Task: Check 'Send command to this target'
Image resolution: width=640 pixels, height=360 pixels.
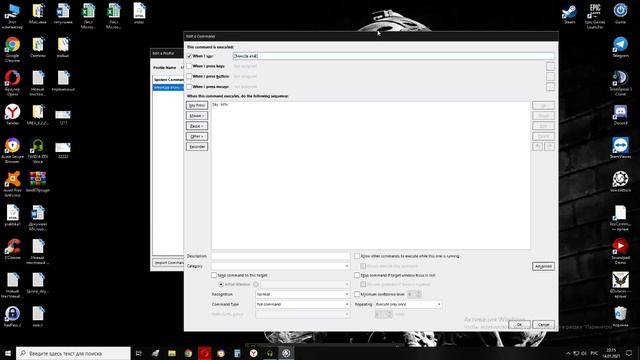Action: [214, 275]
